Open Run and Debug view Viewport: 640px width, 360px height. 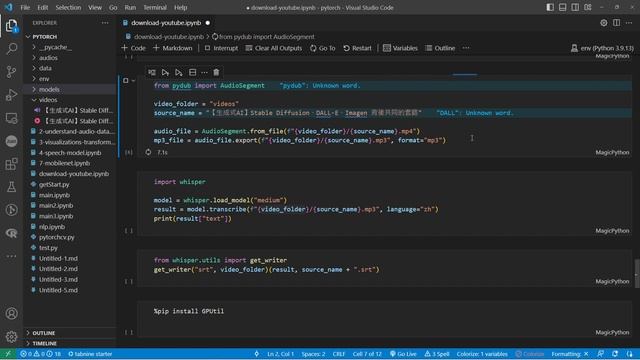[x=11, y=95]
